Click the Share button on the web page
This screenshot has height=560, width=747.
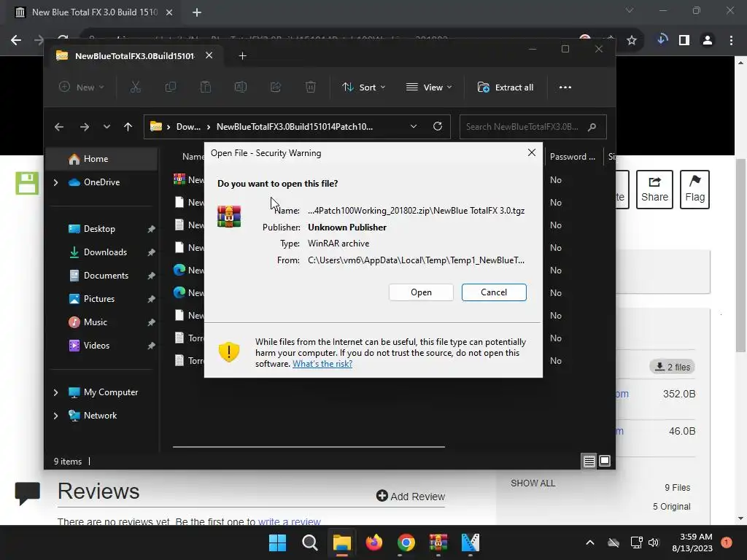coord(654,190)
